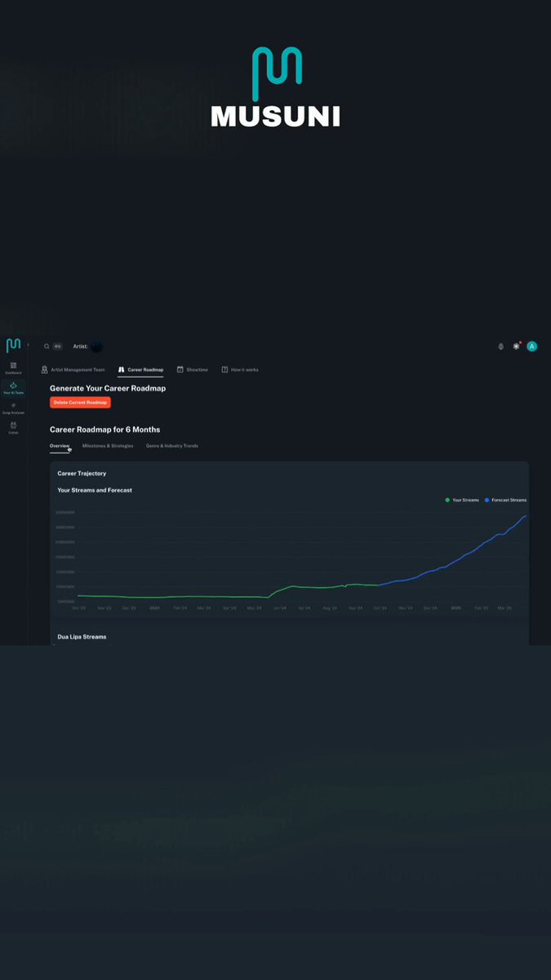551x980 pixels.
Task: Toggle the Your Streams legend item
Action: coord(462,500)
